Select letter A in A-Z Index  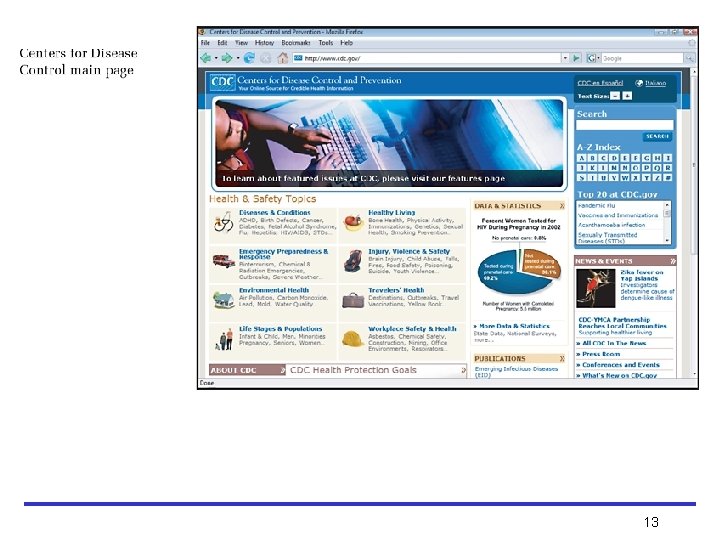pyautogui.click(x=582, y=158)
